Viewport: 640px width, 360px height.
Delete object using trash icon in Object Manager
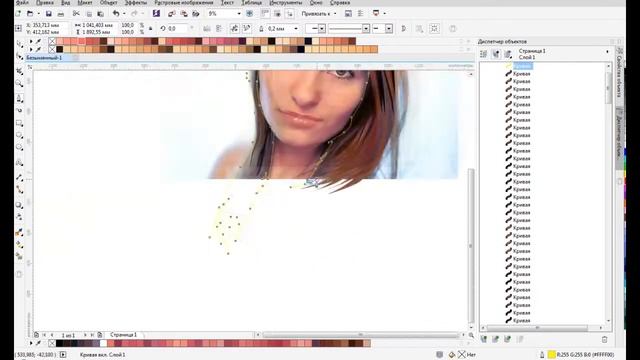point(604,339)
